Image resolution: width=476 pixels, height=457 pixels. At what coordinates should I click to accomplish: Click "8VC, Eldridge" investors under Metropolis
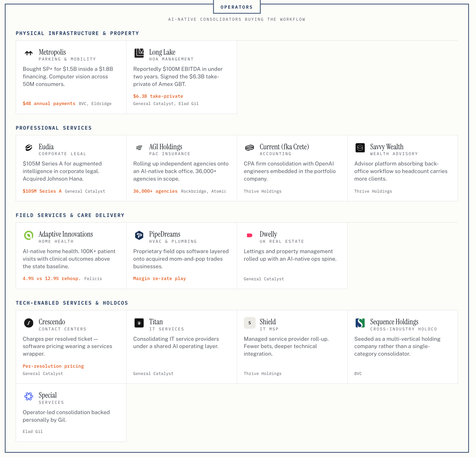coord(95,104)
